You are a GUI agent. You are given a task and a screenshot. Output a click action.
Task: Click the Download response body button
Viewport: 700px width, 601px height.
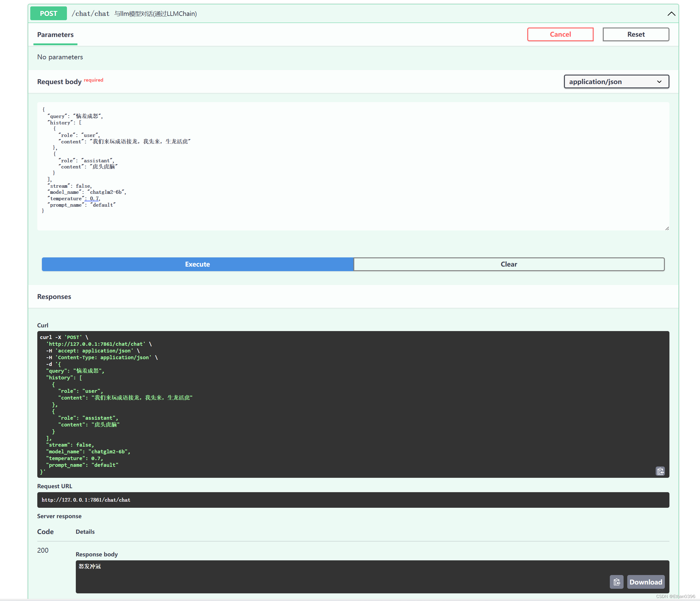pyautogui.click(x=646, y=582)
